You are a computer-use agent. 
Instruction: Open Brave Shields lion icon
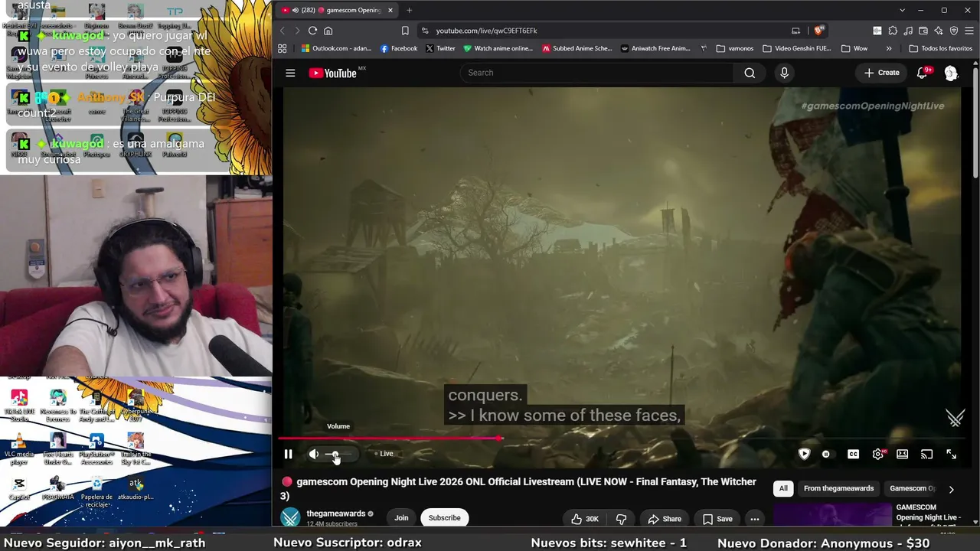click(818, 31)
